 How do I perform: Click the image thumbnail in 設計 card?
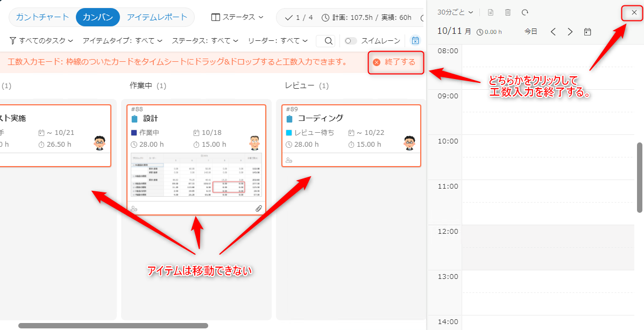[x=196, y=176]
